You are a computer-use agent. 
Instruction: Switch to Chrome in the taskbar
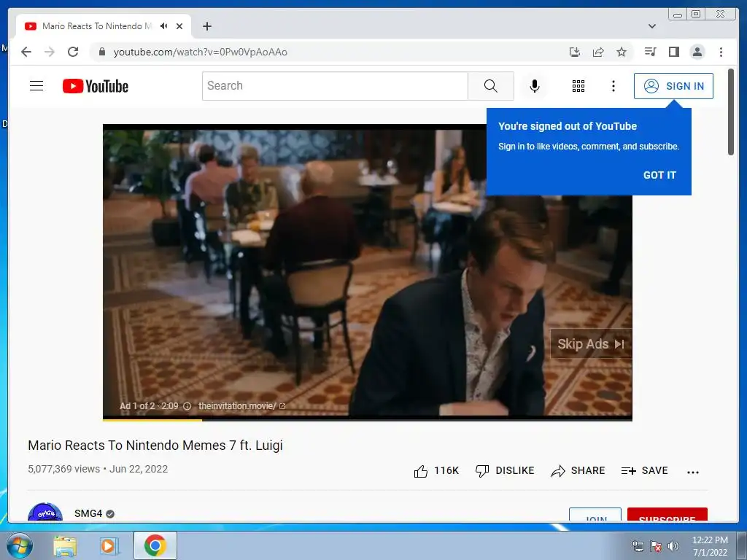(155, 545)
